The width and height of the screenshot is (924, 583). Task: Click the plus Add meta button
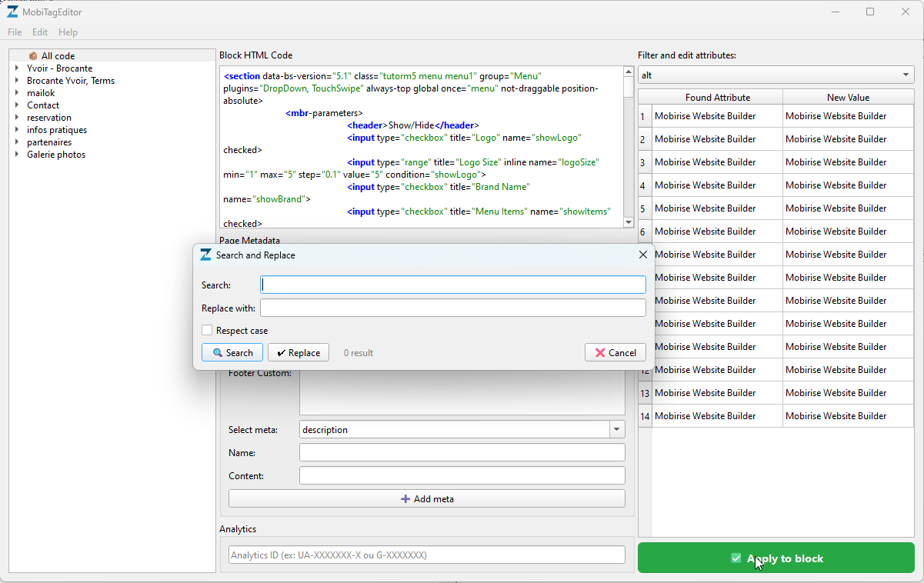427,498
